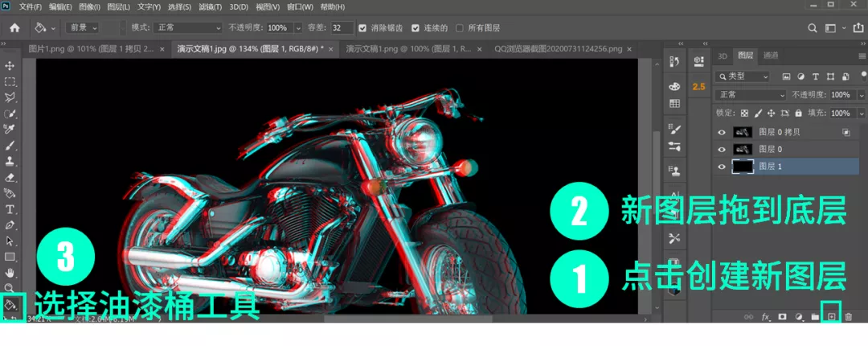Select the Polygonal Lasso tool

(10, 97)
